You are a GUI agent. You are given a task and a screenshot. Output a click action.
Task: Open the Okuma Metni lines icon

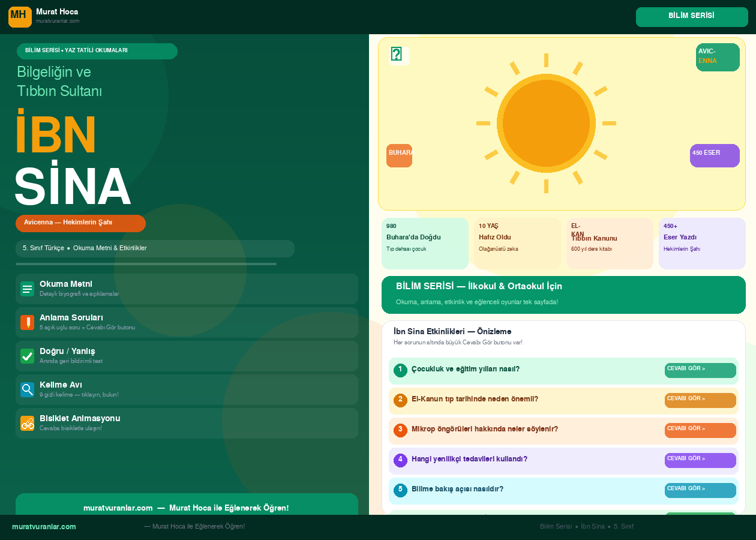27,289
